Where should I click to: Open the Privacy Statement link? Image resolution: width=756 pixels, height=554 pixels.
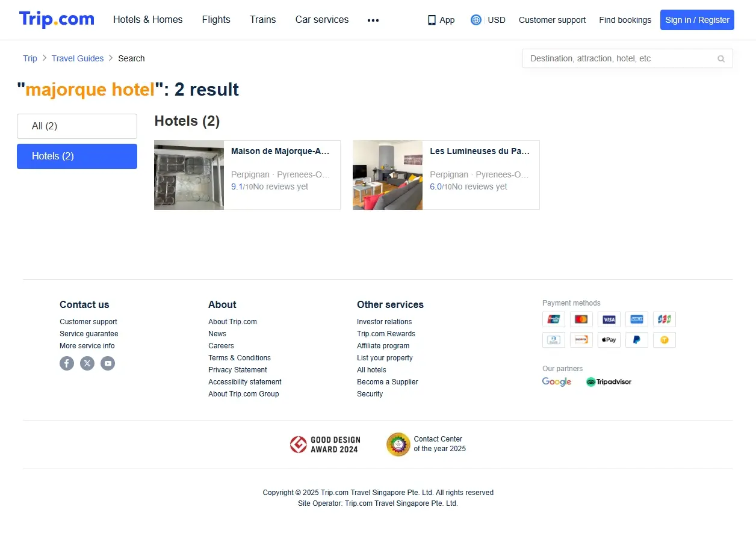click(x=238, y=370)
